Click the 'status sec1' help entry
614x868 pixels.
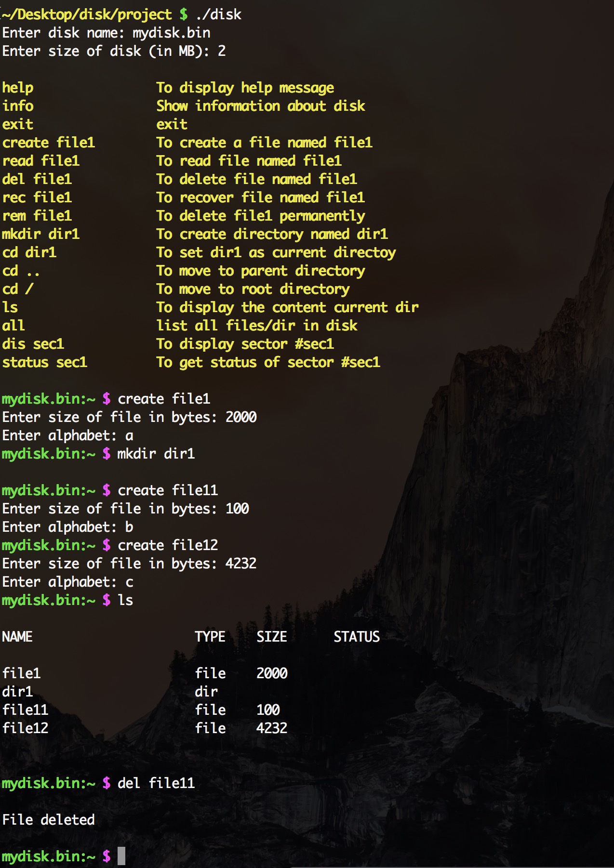tap(45, 362)
